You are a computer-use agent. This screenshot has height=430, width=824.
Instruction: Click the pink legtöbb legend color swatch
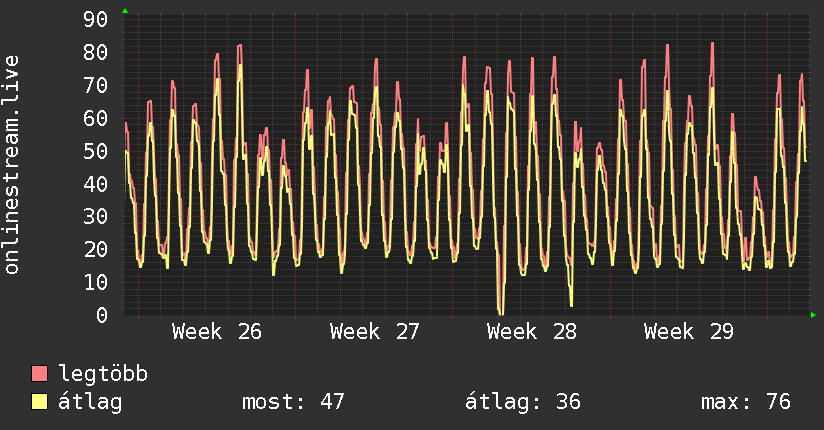click(40, 373)
